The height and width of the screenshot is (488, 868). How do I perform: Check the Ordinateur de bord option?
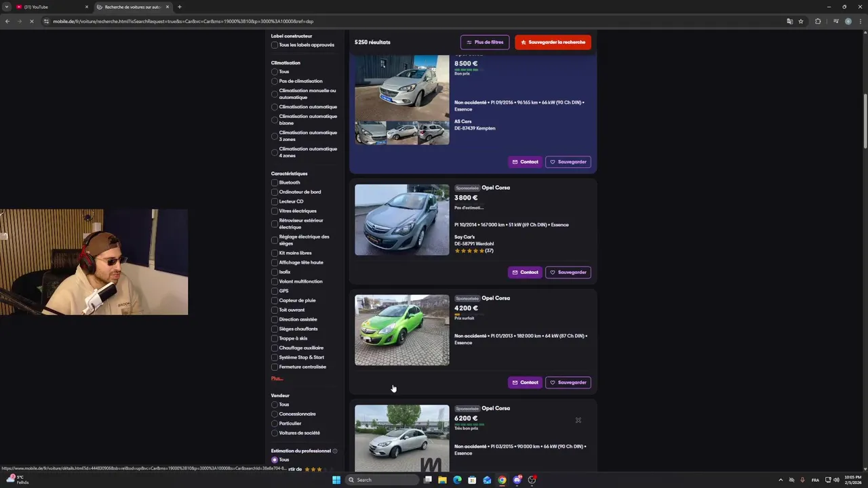click(x=275, y=192)
